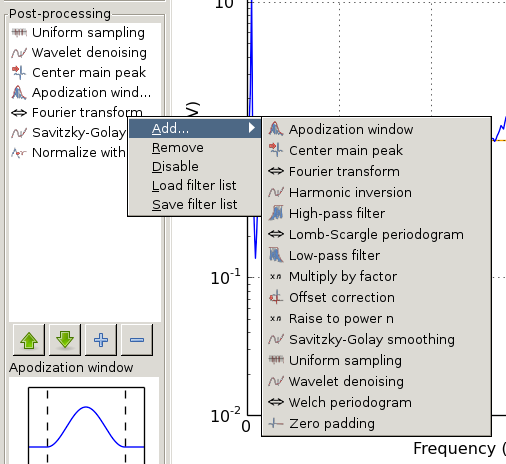Click the Harmonic inversion icon in the submenu

coord(276,192)
